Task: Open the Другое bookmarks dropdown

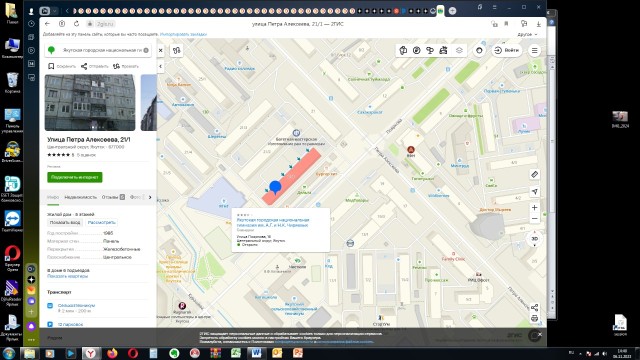Action: [527, 35]
